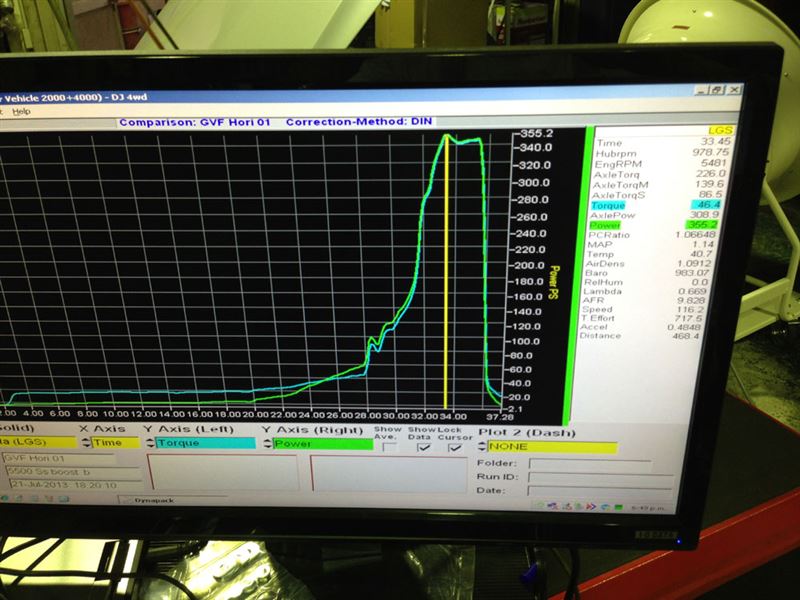Open the X Axis Time selector
The image size is (800, 600).
(116, 443)
